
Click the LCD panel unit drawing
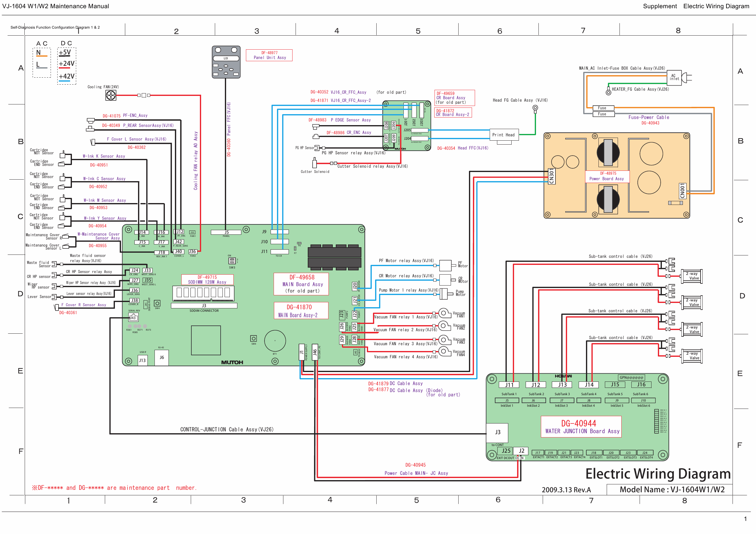pyautogui.click(x=226, y=62)
